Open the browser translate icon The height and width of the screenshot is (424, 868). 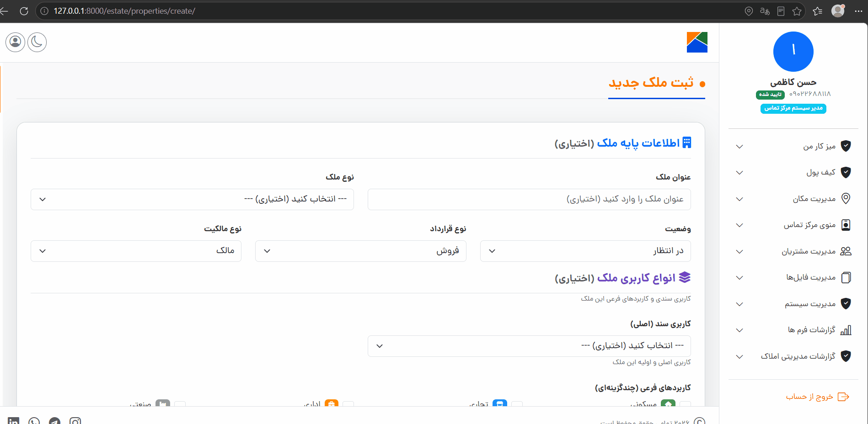pos(765,11)
